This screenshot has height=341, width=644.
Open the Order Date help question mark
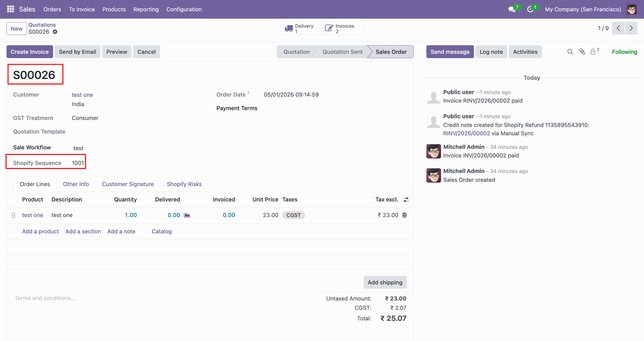tap(248, 93)
